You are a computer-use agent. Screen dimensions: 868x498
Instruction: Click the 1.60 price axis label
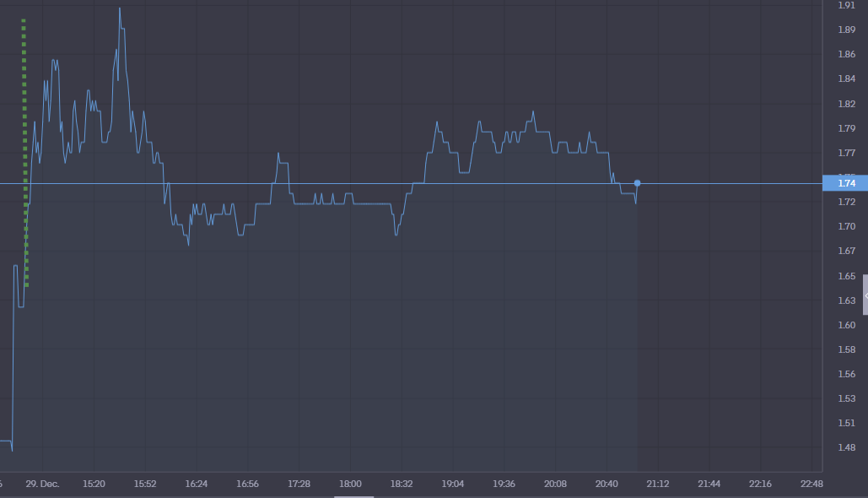coord(845,325)
